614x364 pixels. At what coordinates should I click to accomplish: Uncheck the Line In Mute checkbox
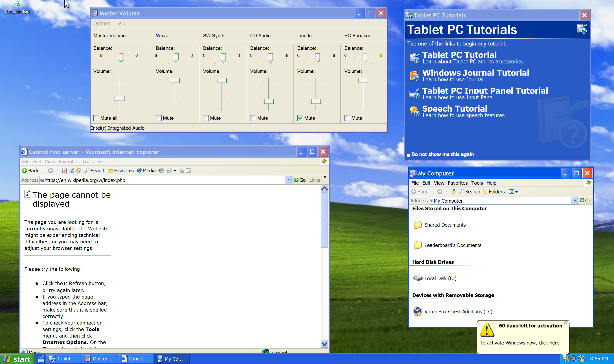[x=300, y=118]
